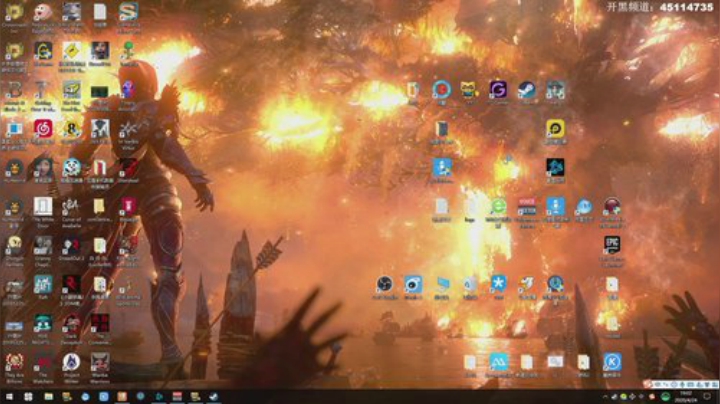The image size is (720, 404).
Task: Select the black 8-ball game icon
Action: coord(71,129)
